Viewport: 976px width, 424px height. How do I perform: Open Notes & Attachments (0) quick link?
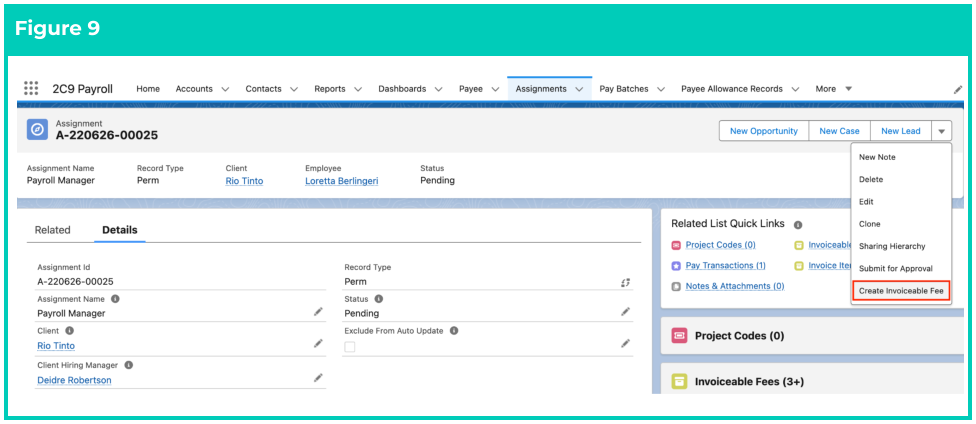(x=734, y=286)
